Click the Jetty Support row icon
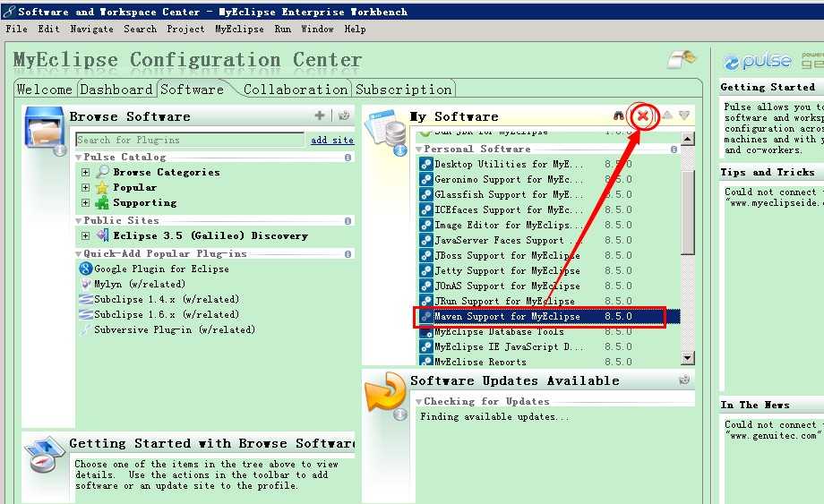This screenshot has height=504, width=824. pyautogui.click(x=425, y=270)
